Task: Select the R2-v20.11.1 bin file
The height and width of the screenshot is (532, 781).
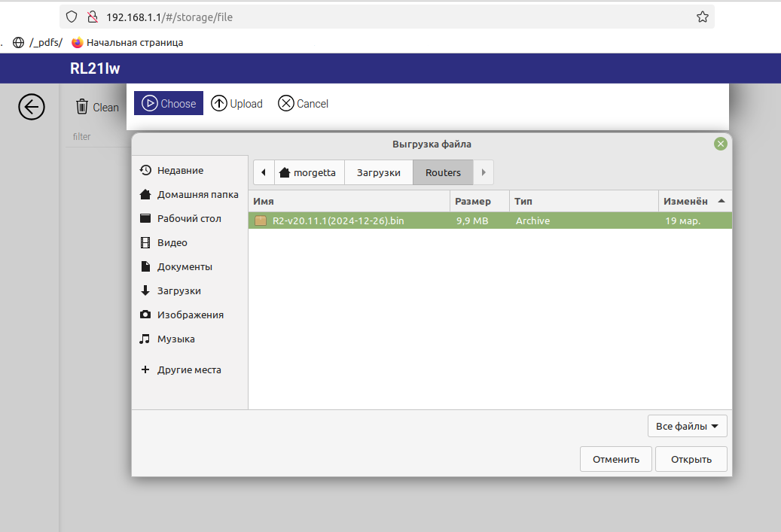Action: [338, 221]
